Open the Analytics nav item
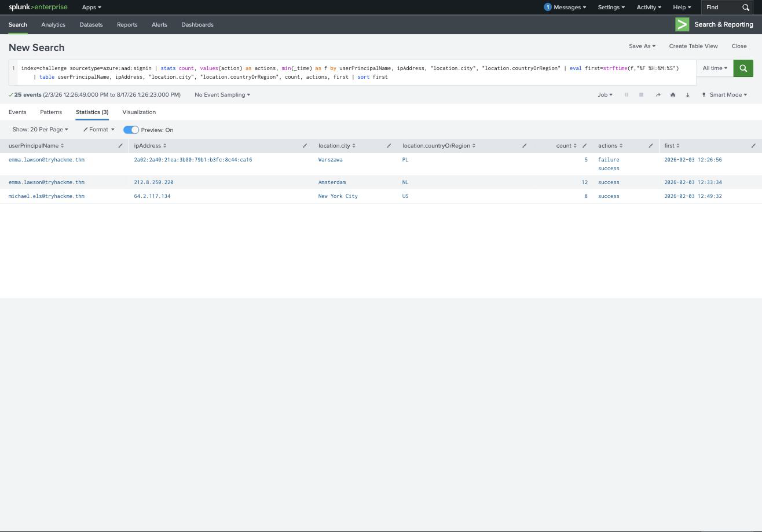762x532 pixels. (x=53, y=25)
